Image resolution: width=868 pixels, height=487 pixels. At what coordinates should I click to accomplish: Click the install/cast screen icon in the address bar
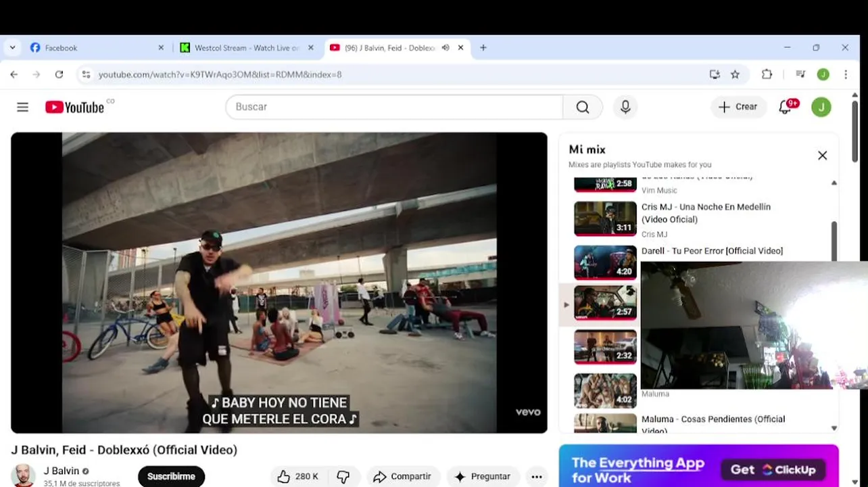[715, 74]
